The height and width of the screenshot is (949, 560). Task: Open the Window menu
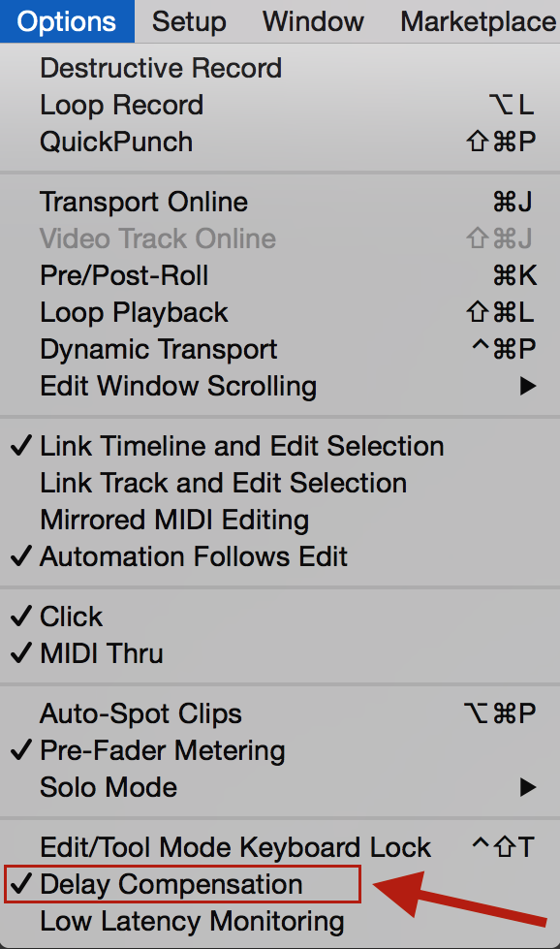[312, 20]
